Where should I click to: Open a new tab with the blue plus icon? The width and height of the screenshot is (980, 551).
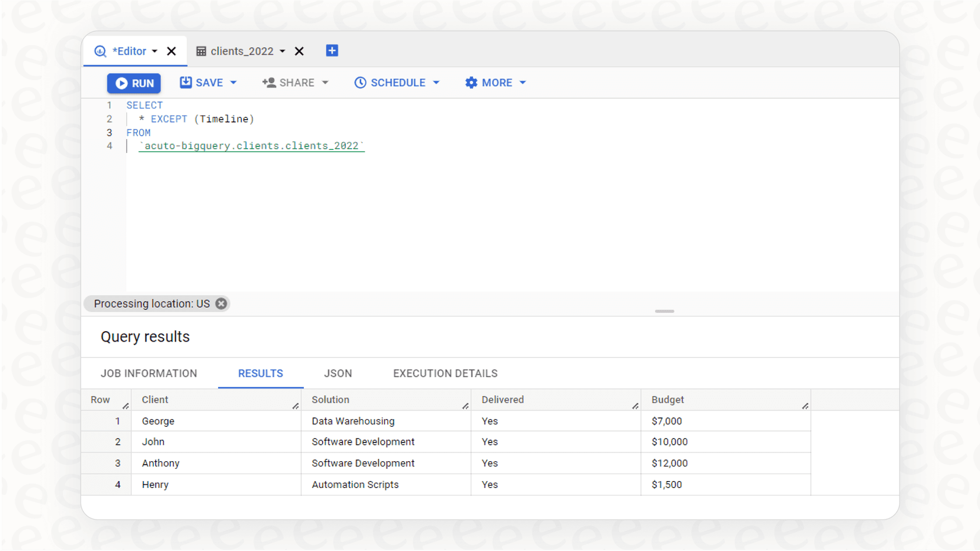[x=332, y=50]
